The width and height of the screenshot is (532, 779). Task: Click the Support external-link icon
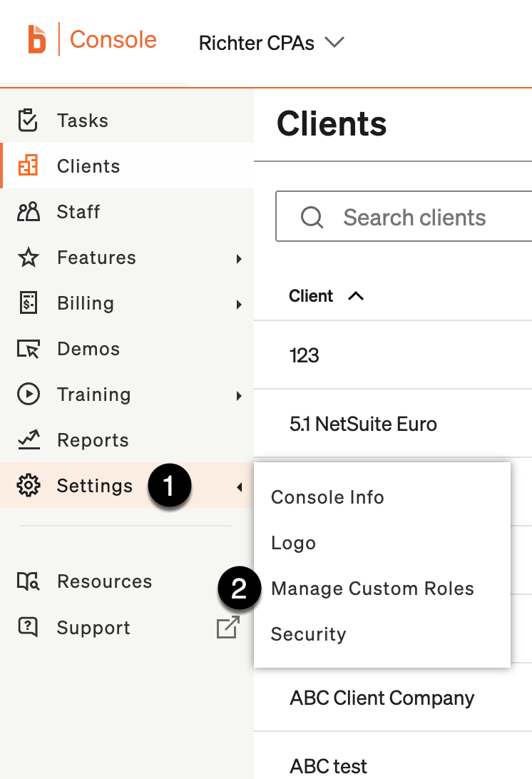[x=227, y=627]
